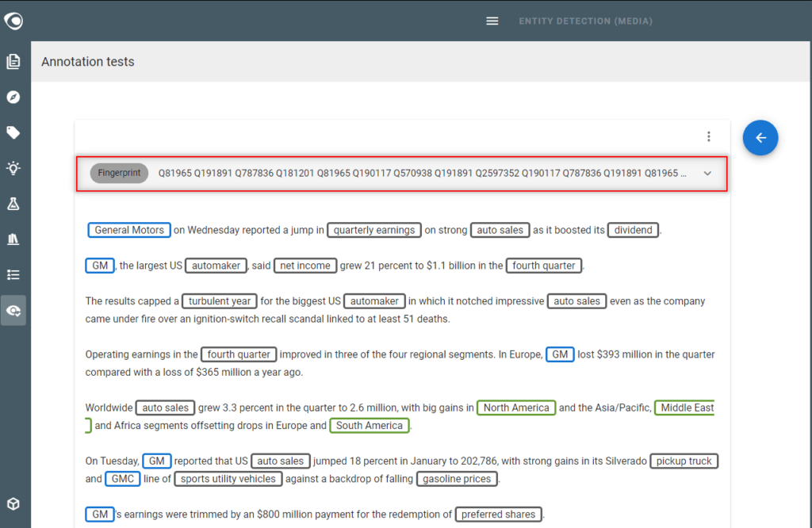This screenshot has width=812, height=528.
Task: Select the sports utility vehicles entity tag
Action: pyautogui.click(x=228, y=479)
